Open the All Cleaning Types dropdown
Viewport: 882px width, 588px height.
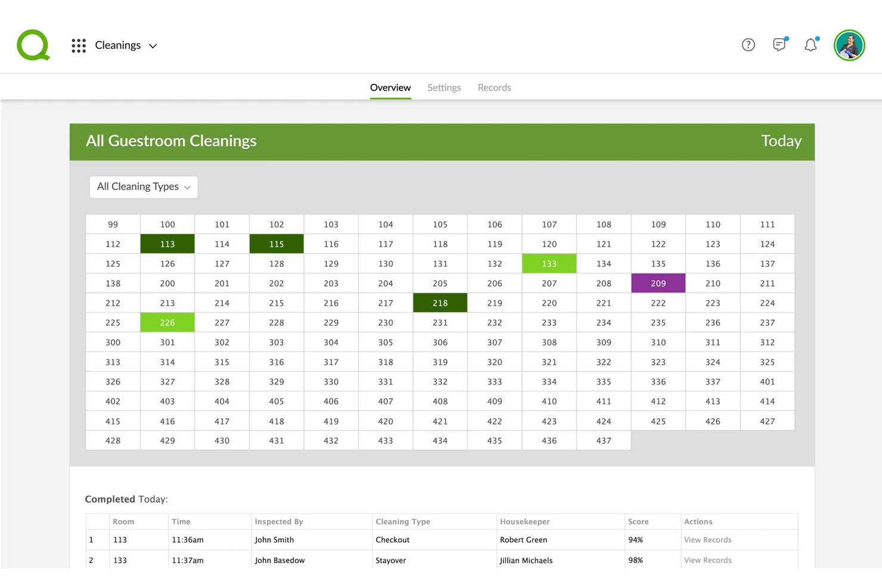[x=144, y=187]
